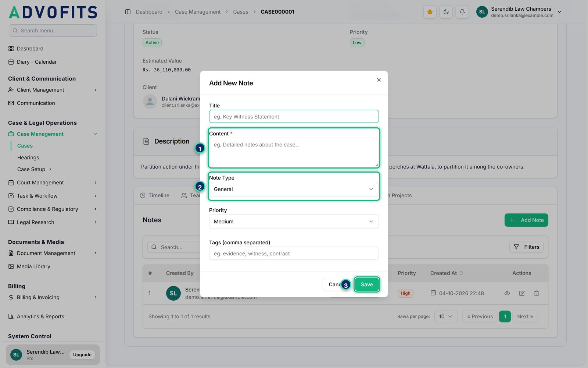Open the Serendib Law Chambers account menu
The width and height of the screenshot is (588, 368).
[x=519, y=12]
